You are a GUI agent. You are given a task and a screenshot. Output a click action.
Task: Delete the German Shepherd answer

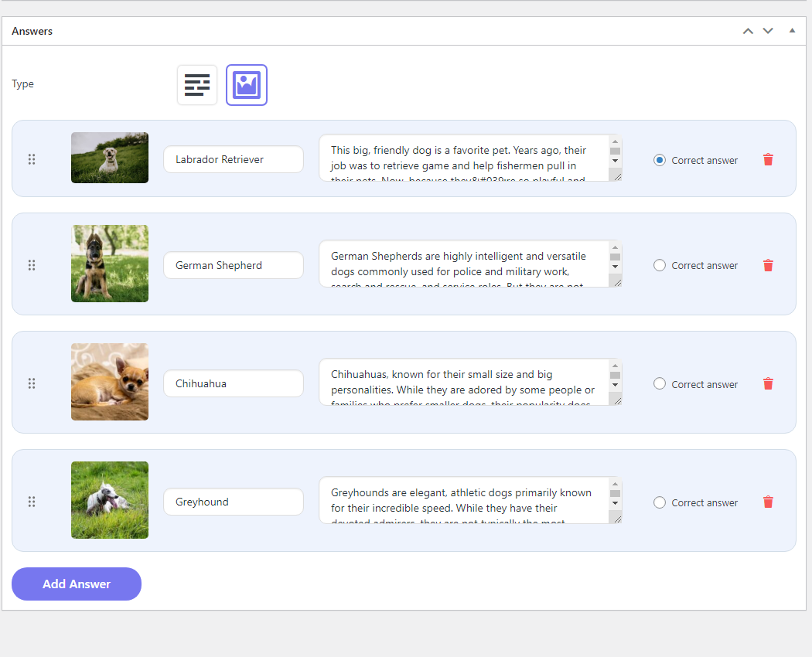[x=768, y=265]
